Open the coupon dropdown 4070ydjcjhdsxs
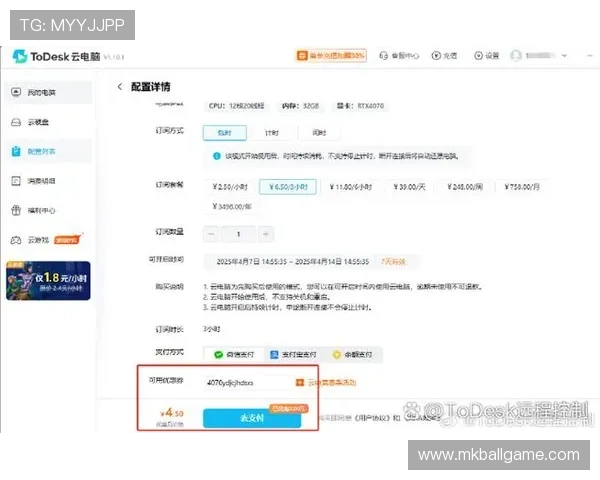The width and height of the screenshot is (600, 480). click(x=247, y=382)
